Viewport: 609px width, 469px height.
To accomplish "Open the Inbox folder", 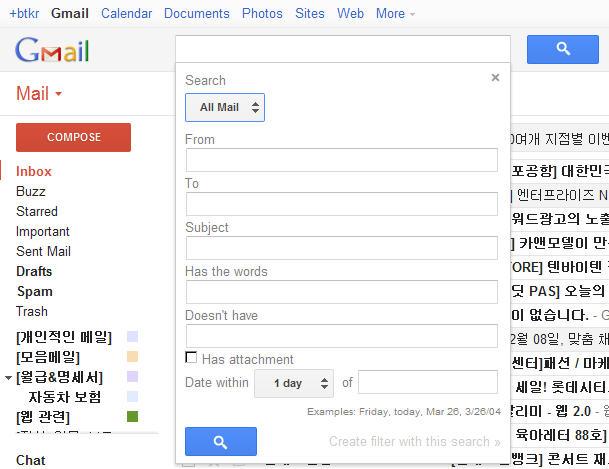I will [34, 172].
